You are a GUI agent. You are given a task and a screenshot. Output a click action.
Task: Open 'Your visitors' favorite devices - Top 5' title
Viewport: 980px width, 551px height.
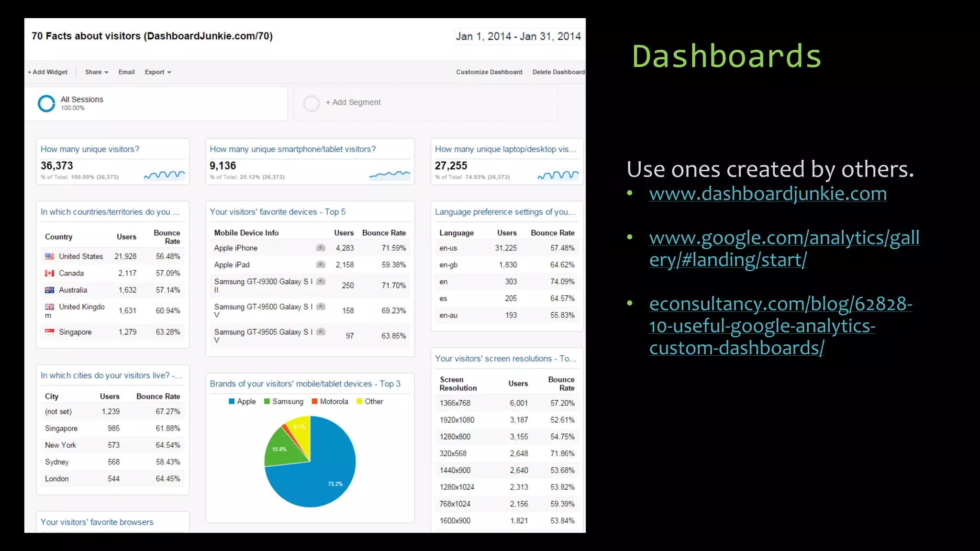(x=278, y=212)
